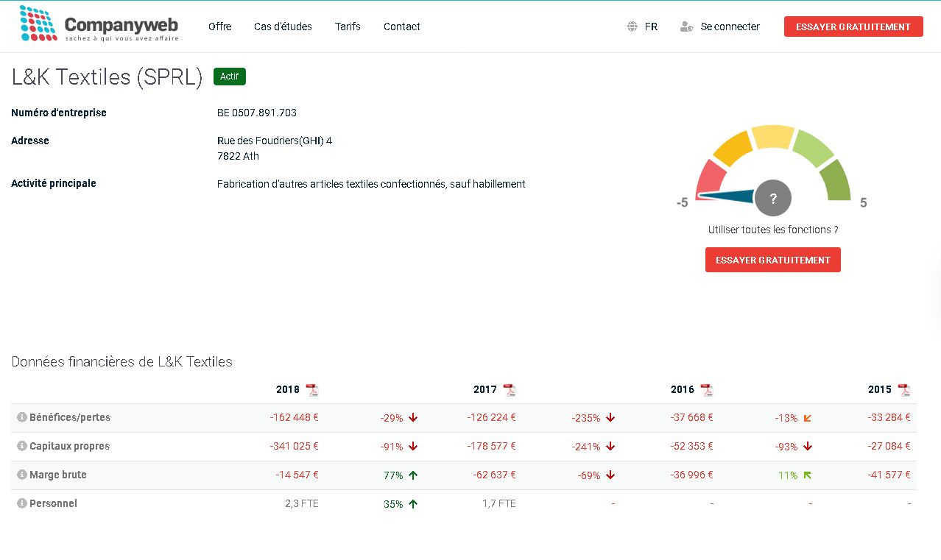Click 'Utiliser toutes les fonctions ?' text
941x560 pixels.
pos(773,230)
